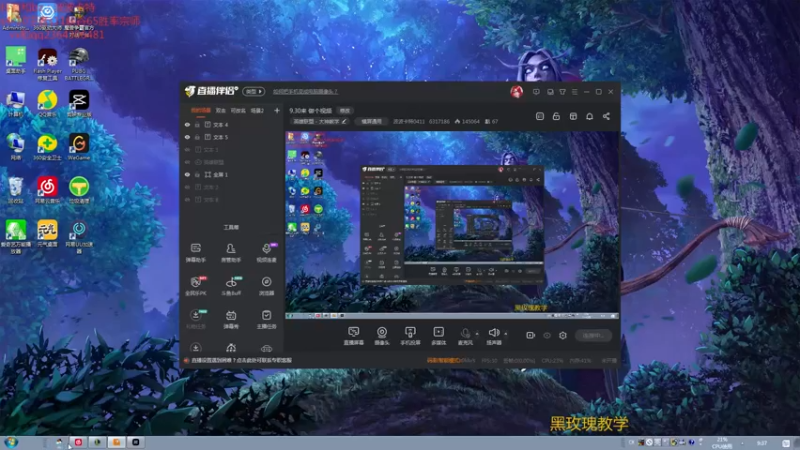This screenshot has height=450, width=800.
Task: Show the hidden 文本 1 source
Action: (x=187, y=149)
